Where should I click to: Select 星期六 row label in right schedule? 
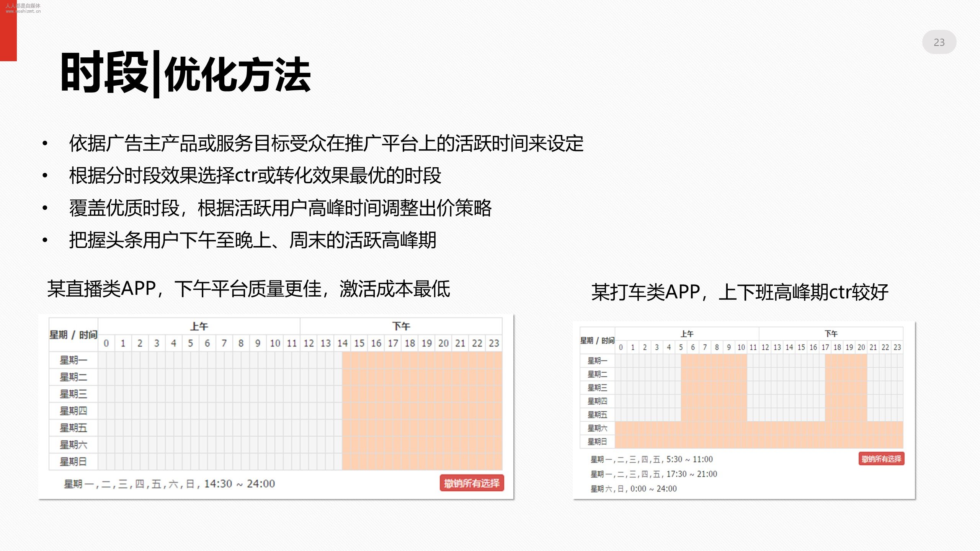597,428
